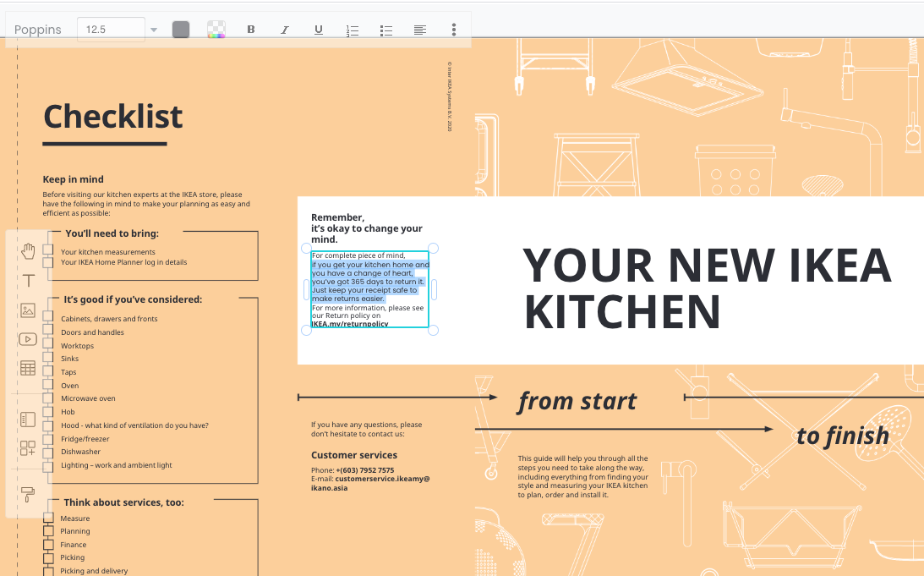Viewport: 924px width, 576px height.
Task: Apply italic formatting
Action: pyautogui.click(x=285, y=30)
